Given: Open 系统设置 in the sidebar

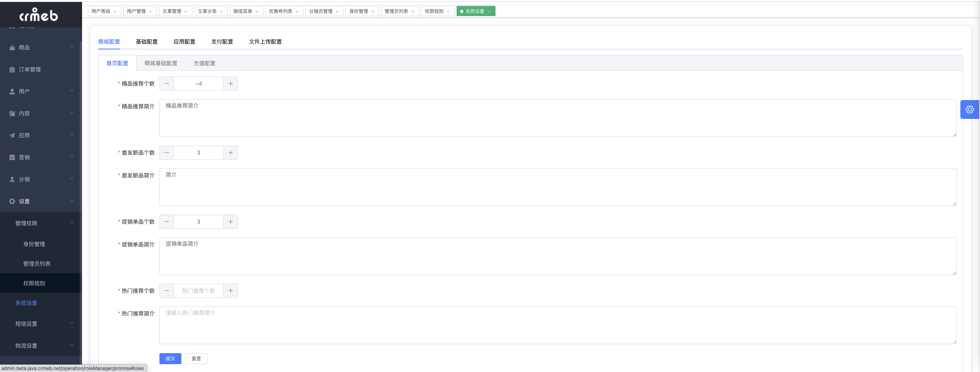Looking at the screenshot, I should (26, 303).
